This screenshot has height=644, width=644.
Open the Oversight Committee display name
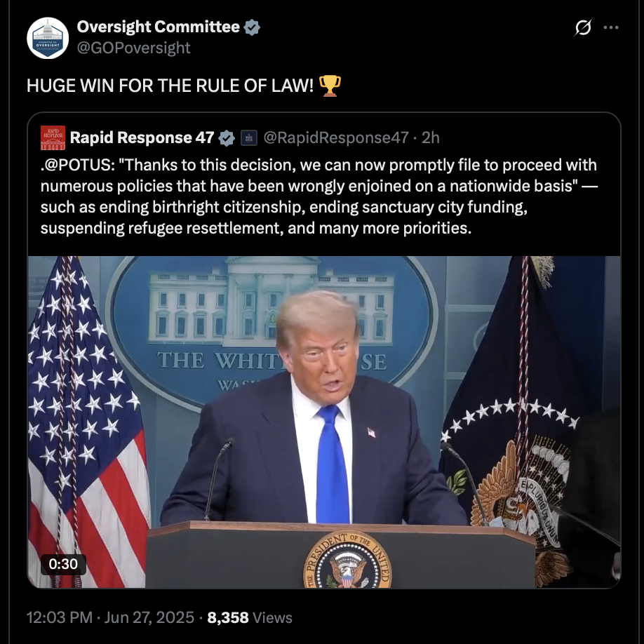pyautogui.click(x=158, y=27)
